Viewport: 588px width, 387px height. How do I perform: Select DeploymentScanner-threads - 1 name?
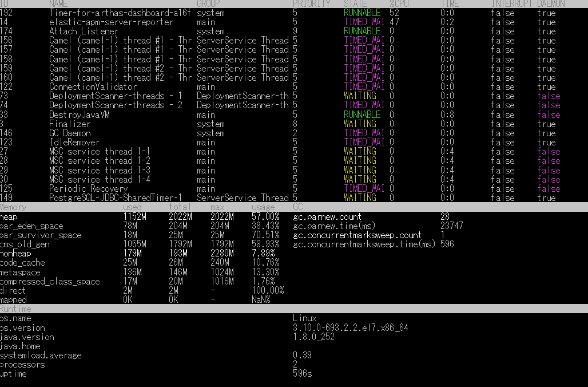tap(116, 96)
